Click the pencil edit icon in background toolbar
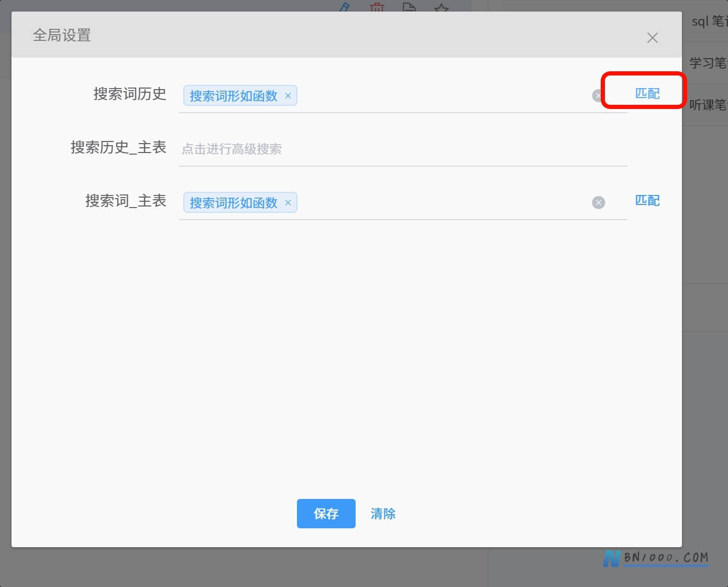 tap(344, 7)
